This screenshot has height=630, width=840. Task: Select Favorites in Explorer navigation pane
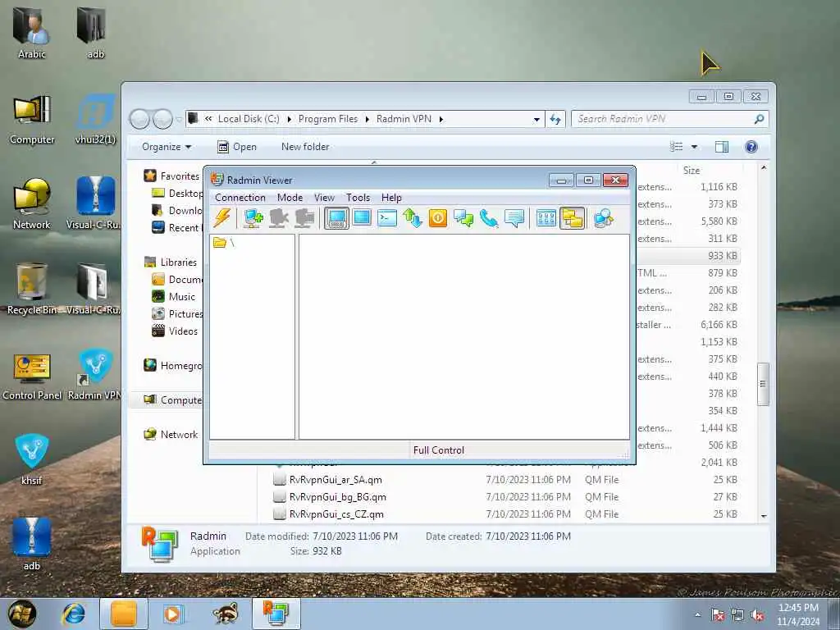180,176
